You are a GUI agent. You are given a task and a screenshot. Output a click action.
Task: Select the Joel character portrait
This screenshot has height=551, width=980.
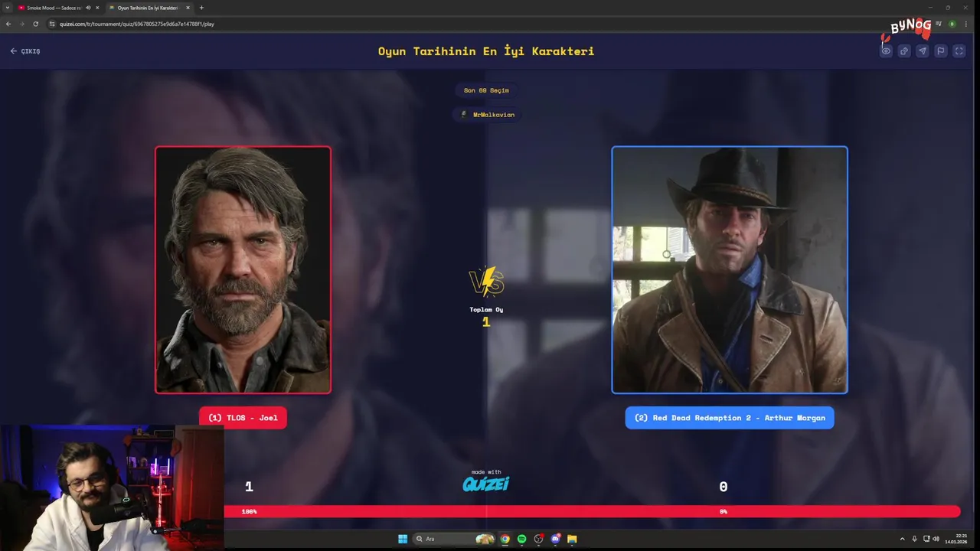pyautogui.click(x=243, y=270)
